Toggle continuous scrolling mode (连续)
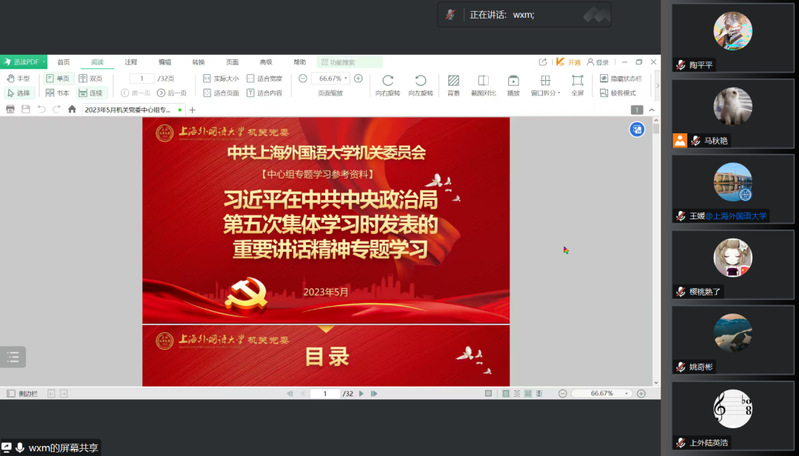 91,93
